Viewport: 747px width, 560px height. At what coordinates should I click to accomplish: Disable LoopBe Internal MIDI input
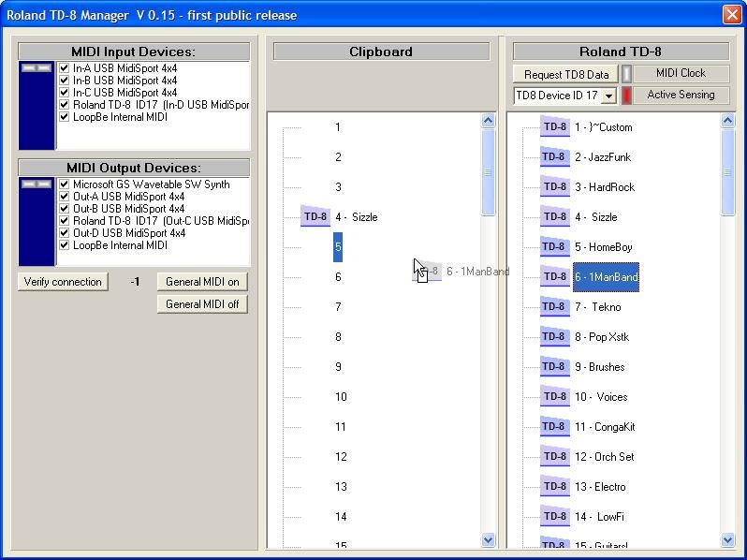(65, 117)
